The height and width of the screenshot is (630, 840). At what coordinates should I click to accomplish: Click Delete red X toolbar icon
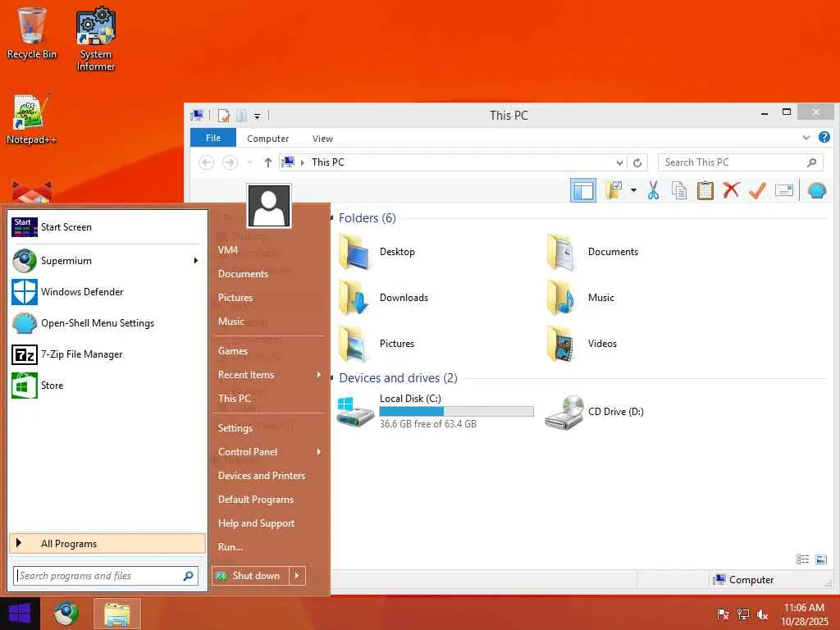[x=731, y=190]
